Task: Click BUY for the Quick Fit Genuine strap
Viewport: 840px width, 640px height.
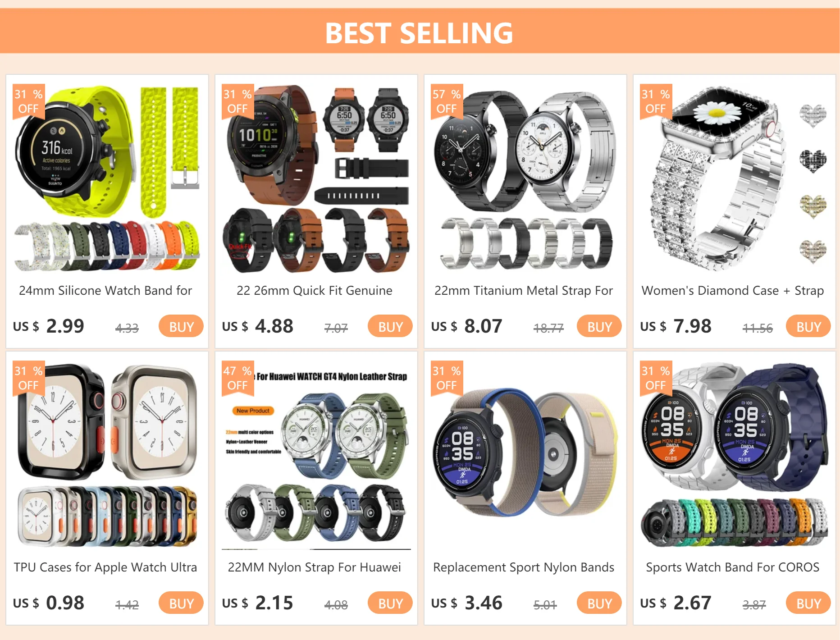Action: pyautogui.click(x=390, y=326)
